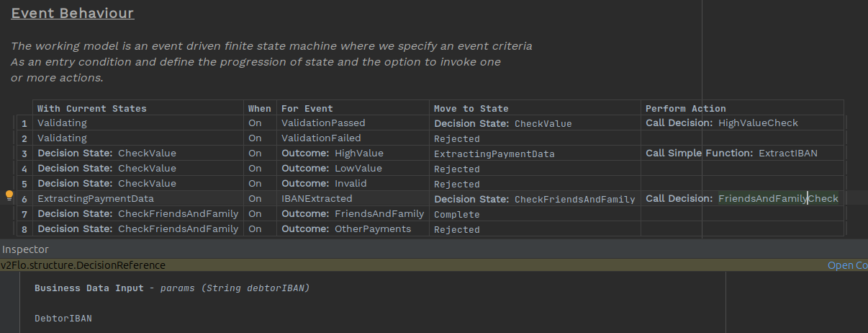
Task: Click the HighValueCheck decision reference
Action: click(x=758, y=123)
